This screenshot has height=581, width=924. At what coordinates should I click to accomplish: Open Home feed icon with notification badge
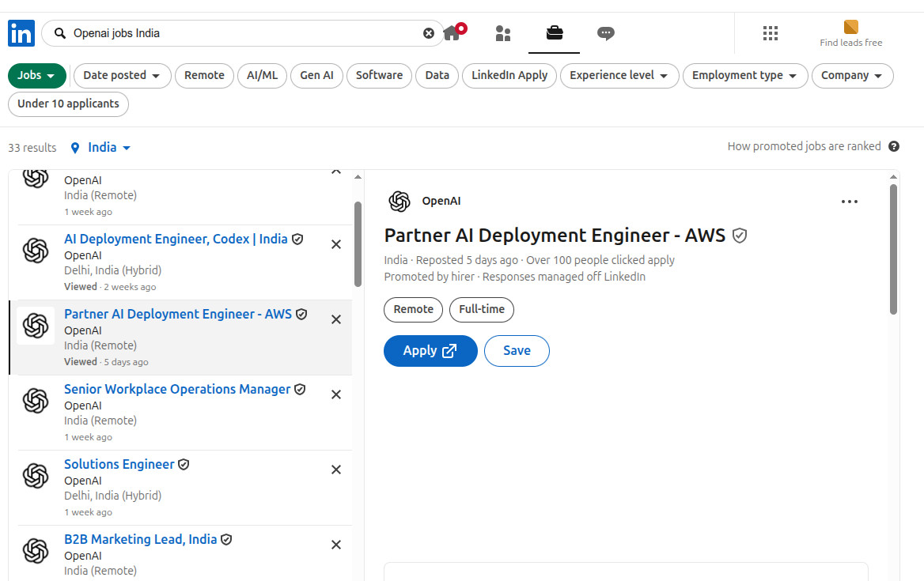tap(454, 32)
